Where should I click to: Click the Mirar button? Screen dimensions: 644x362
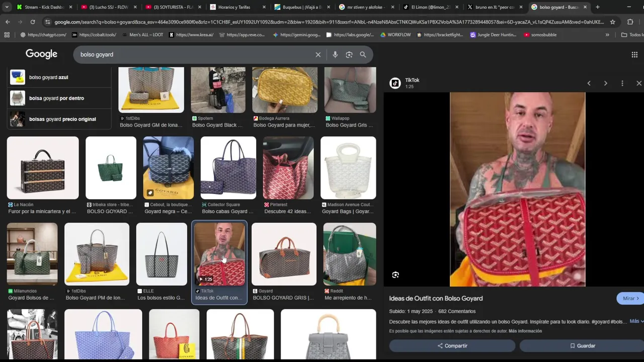[x=630, y=298]
